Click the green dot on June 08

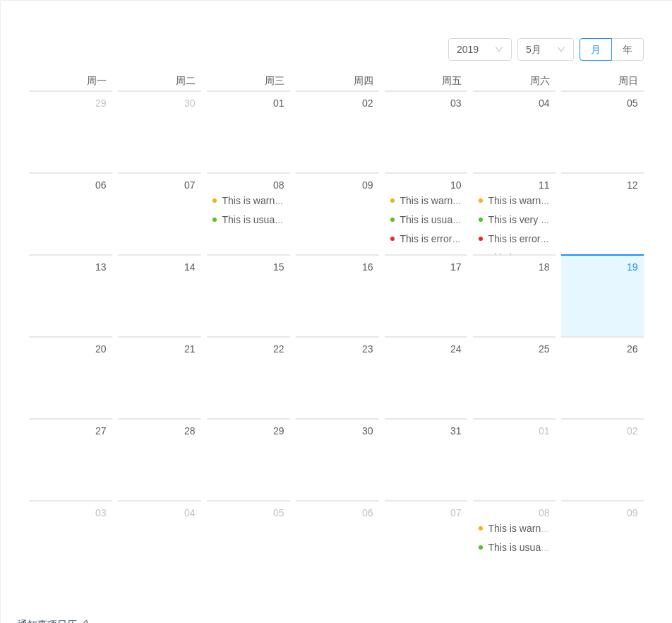click(481, 547)
